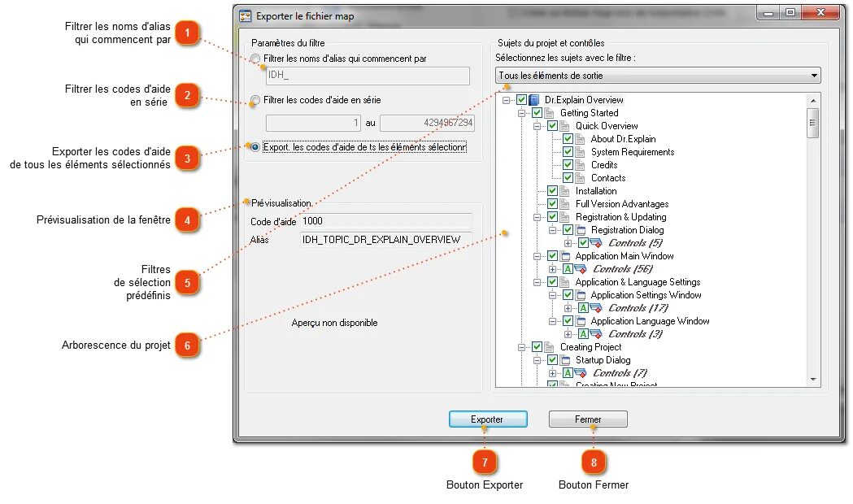Click the page icon beside Creating Project

click(550, 347)
